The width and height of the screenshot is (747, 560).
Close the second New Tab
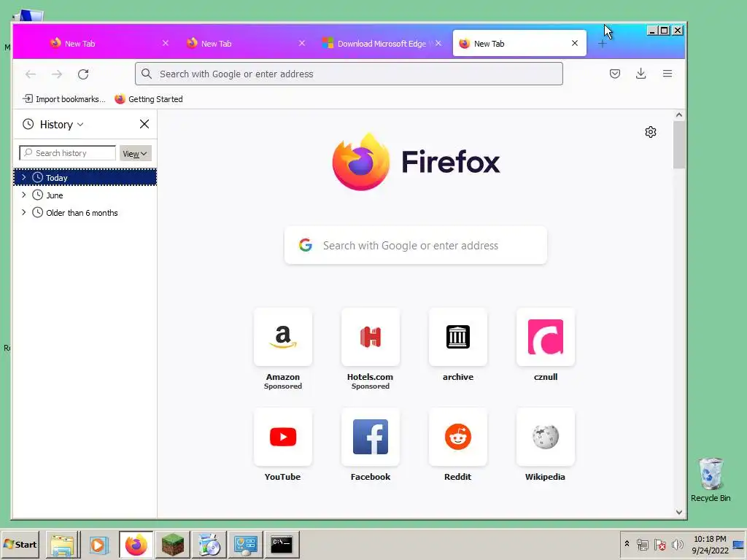point(301,43)
